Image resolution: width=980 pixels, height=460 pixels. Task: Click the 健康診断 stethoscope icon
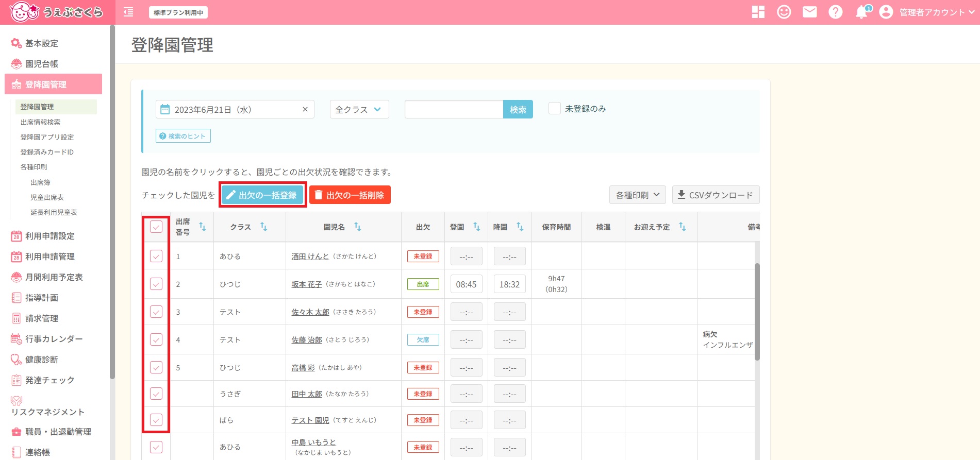(x=16, y=360)
